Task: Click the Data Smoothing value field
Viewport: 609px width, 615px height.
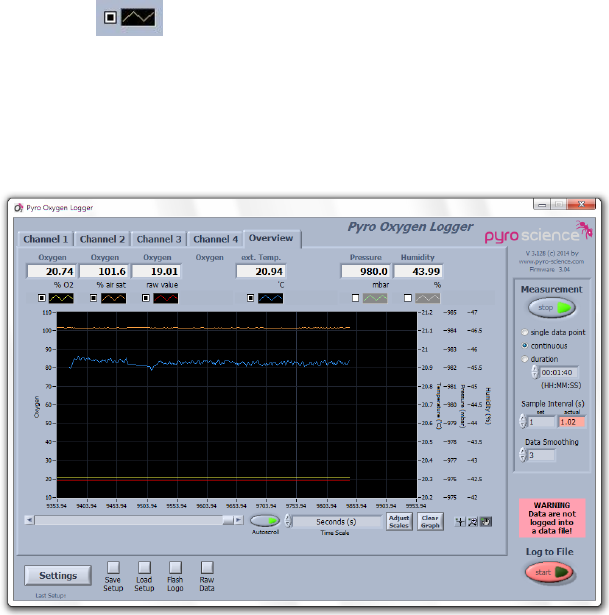Action: pos(541,455)
